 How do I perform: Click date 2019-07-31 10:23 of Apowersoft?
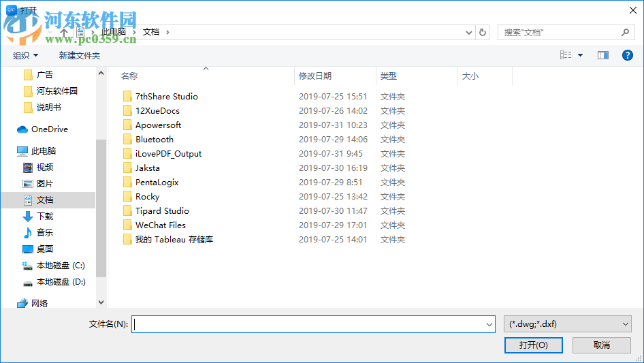click(x=333, y=125)
